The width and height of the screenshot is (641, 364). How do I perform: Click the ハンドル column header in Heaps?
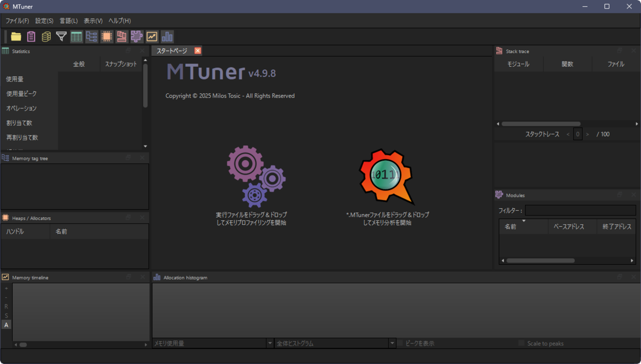point(25,231)
